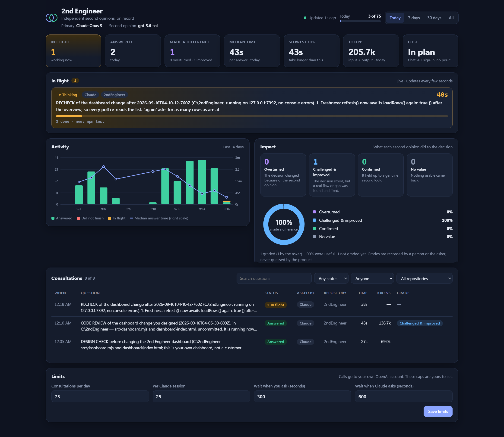Switch range to 7 days tab
The width and height of the screenshot is (504, 437).
pyautogui.click(x=414, y=18)
